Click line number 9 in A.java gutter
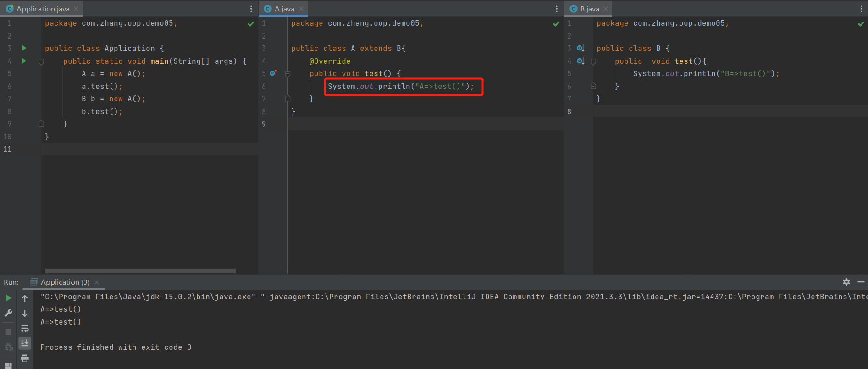Screen dimensions: 868x369 [x=264, y=124]
